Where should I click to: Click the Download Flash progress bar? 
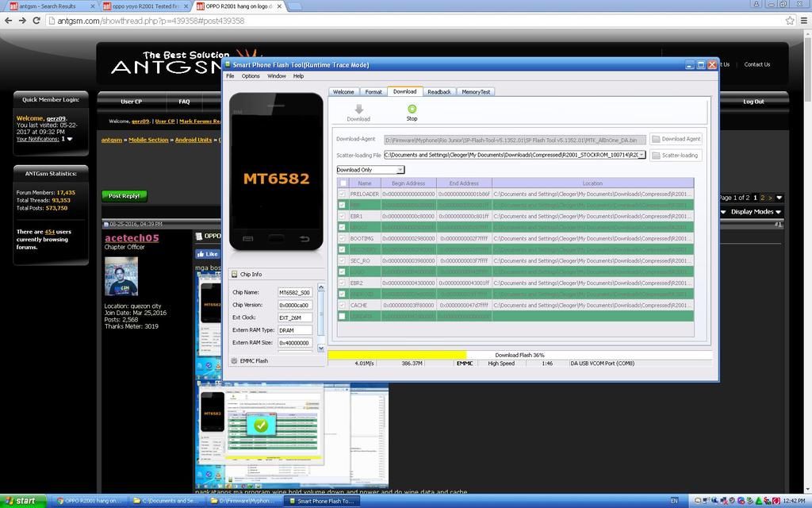(519, 355)
